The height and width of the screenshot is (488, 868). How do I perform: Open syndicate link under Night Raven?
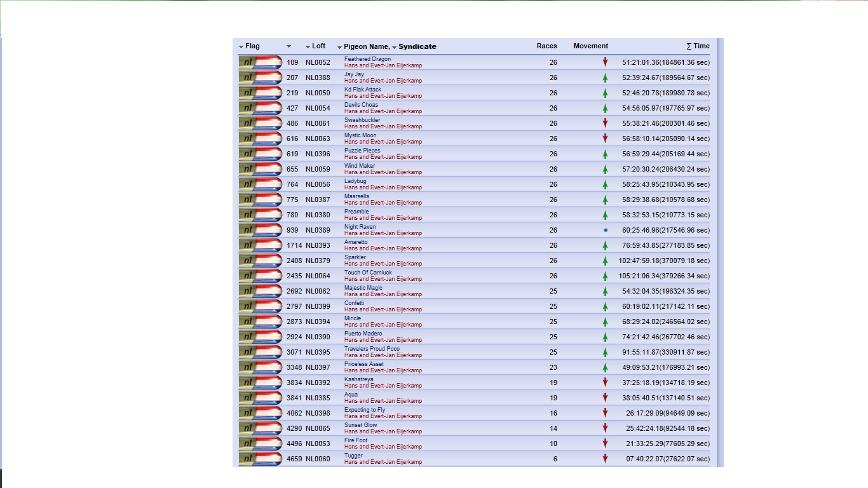pos(383,233)
